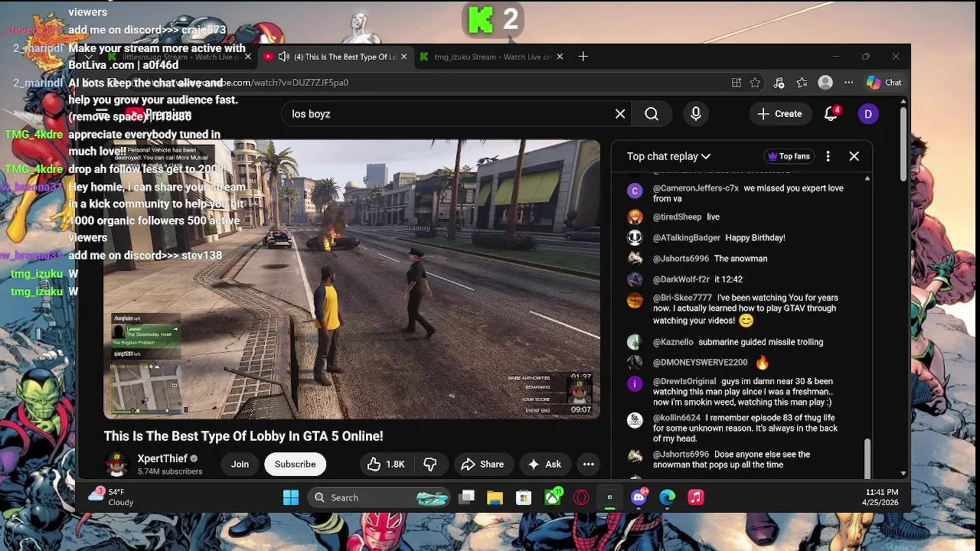This screenshot has width=980, height=551.
Task: Expand the Top chat replay dropdown
Action: pyautogui.click(x=668, y=156)
